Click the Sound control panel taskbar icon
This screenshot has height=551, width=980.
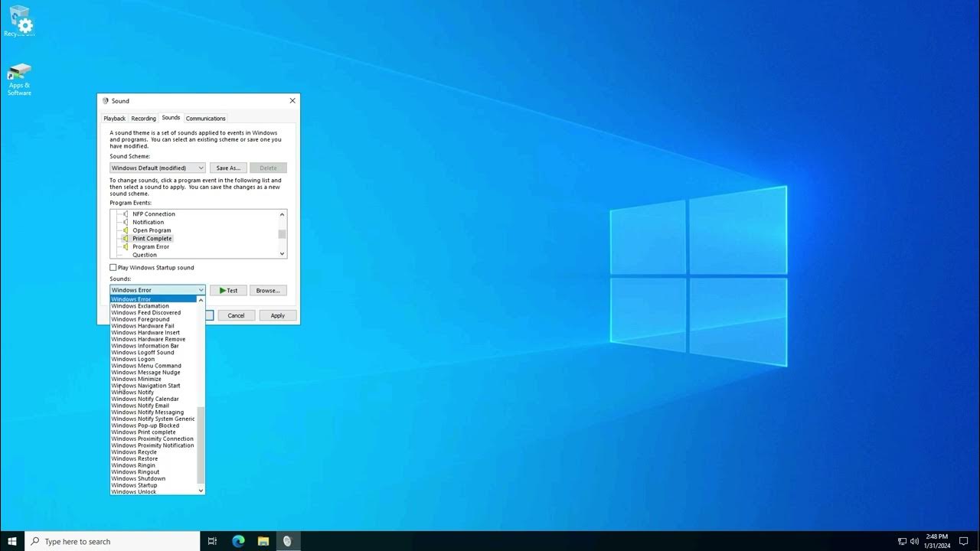(287, 541)
